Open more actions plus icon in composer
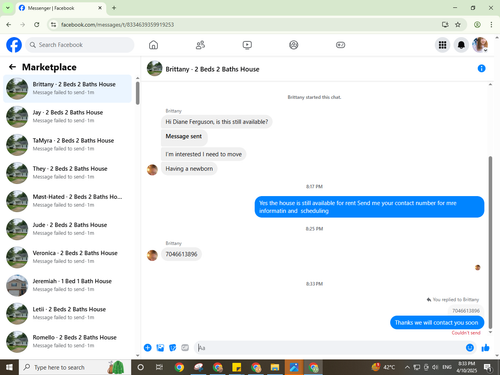This screenshot has height=375, width=500. [147, 348]
